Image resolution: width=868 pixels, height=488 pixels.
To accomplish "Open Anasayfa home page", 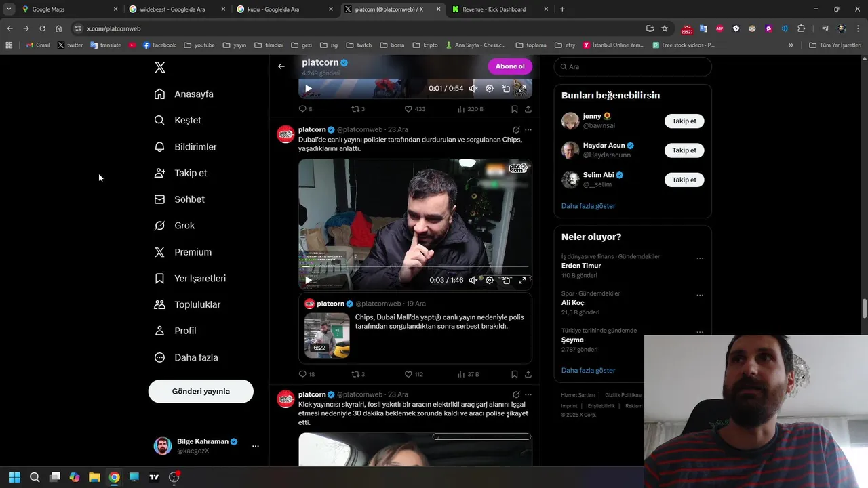I will 184,94.
